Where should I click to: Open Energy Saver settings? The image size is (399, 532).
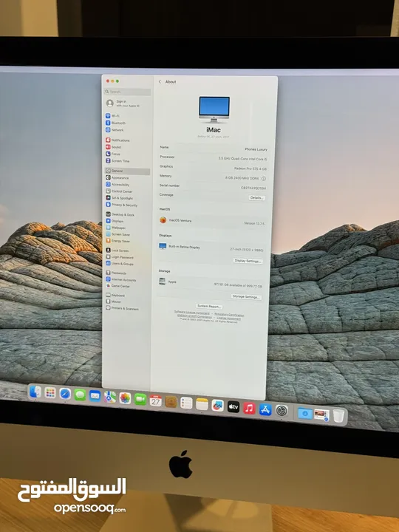(x=117, y=241)
